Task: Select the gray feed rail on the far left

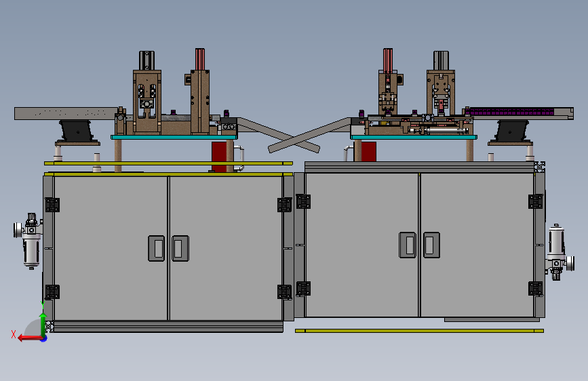Action: tap(66, 114)
